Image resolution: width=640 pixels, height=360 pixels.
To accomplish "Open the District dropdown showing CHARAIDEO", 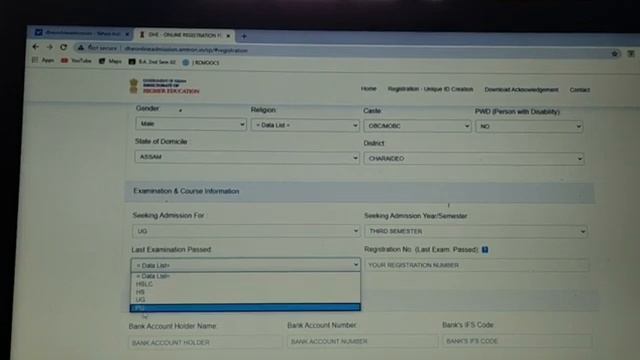I will 474,158.
